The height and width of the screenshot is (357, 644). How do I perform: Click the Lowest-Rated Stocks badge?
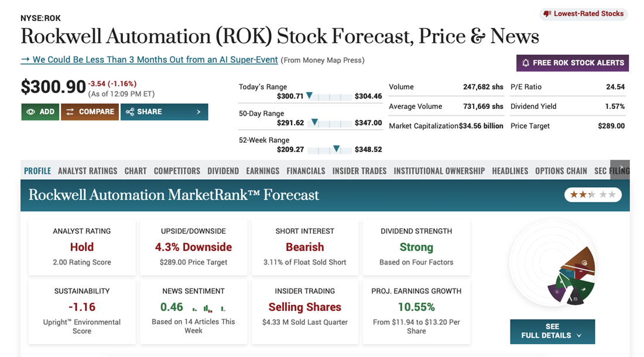583,14
